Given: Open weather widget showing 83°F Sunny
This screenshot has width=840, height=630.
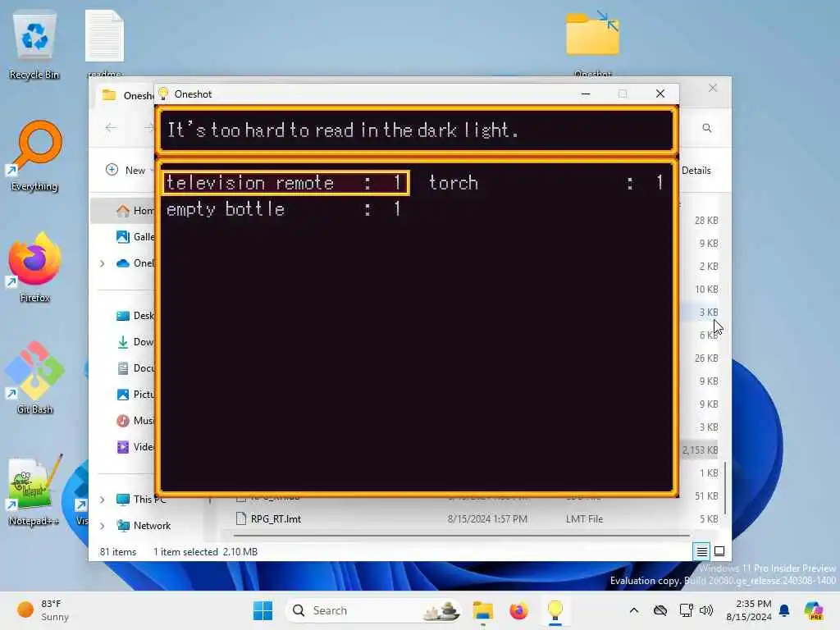Looking at the screenshot, I should click(x=43, y=610).
